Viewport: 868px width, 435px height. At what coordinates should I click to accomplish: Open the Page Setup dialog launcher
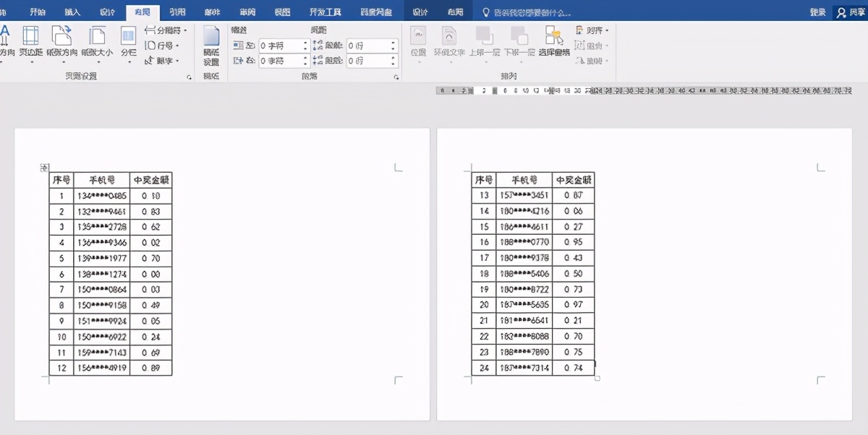pos(190,77)
